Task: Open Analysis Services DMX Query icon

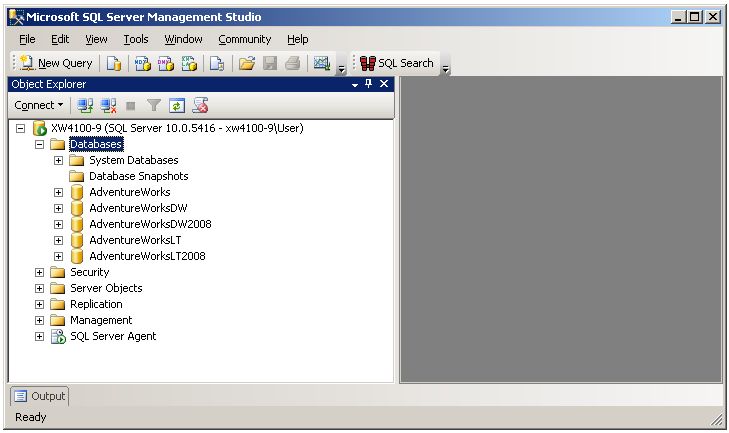Action: coord(166,63)
